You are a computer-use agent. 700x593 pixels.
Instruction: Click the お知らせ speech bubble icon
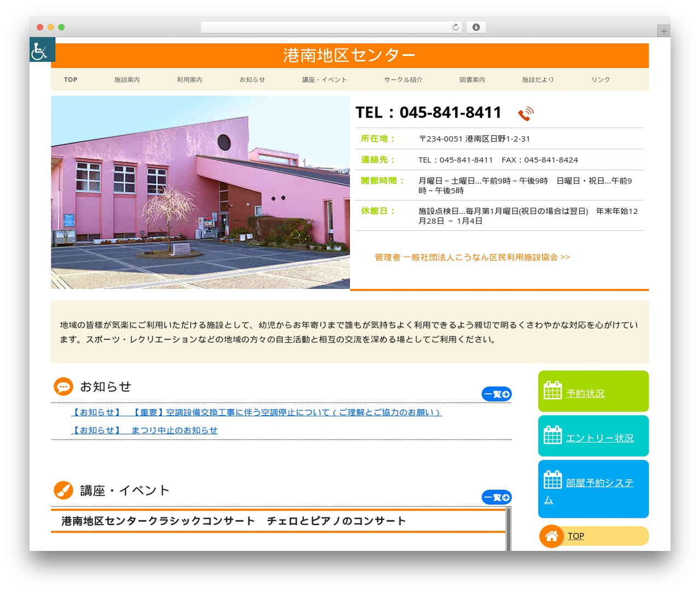[x=63, y=387]
